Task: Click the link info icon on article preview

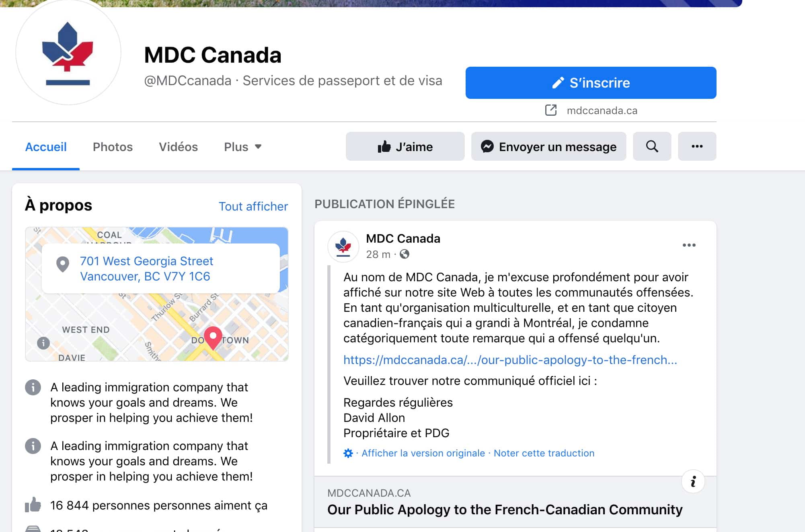Action: coord(693,481)
